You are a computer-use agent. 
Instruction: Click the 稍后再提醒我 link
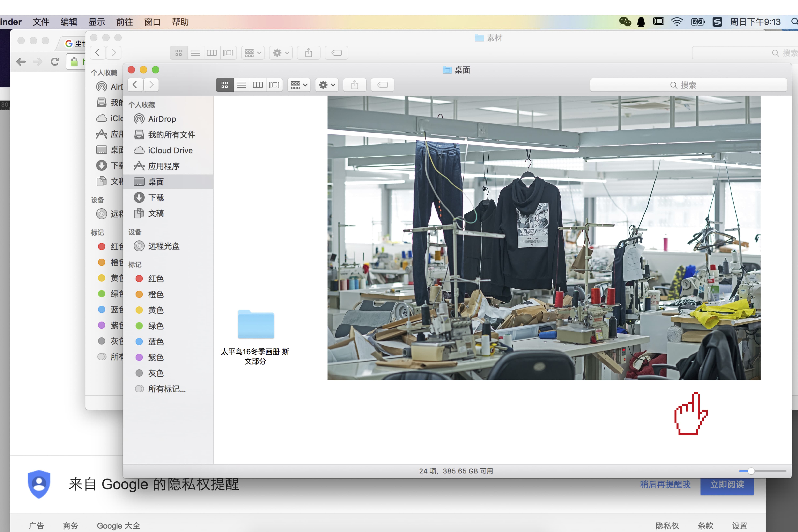[665, 485]
